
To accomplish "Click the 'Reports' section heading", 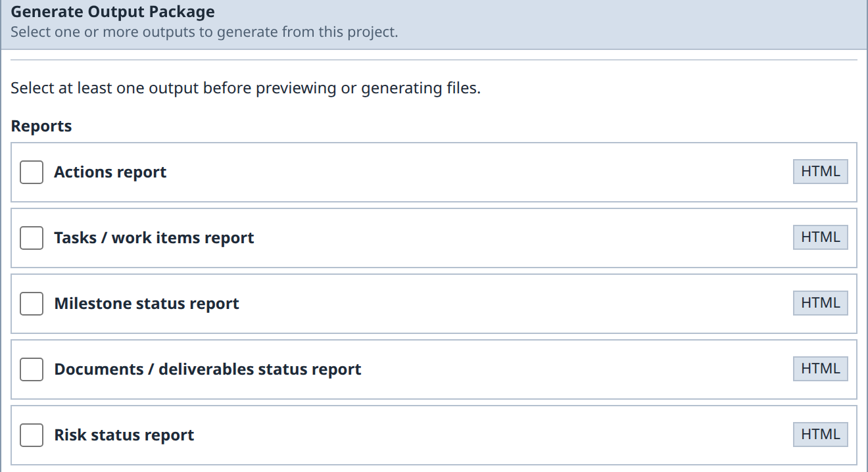I will click(x=41, y=126).
